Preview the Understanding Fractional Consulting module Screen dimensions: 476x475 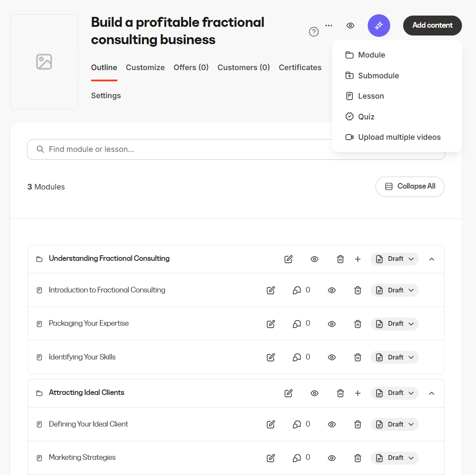point(314,259)
